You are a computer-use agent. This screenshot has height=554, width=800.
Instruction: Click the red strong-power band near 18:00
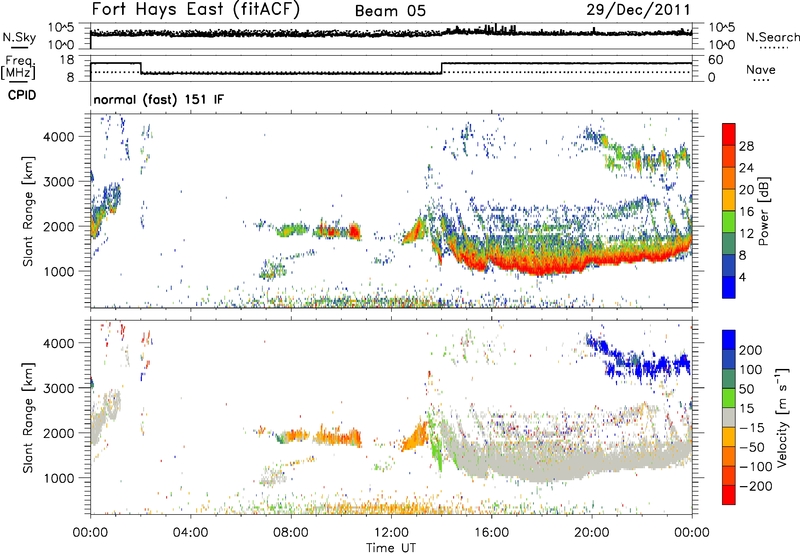pos(541,265)
